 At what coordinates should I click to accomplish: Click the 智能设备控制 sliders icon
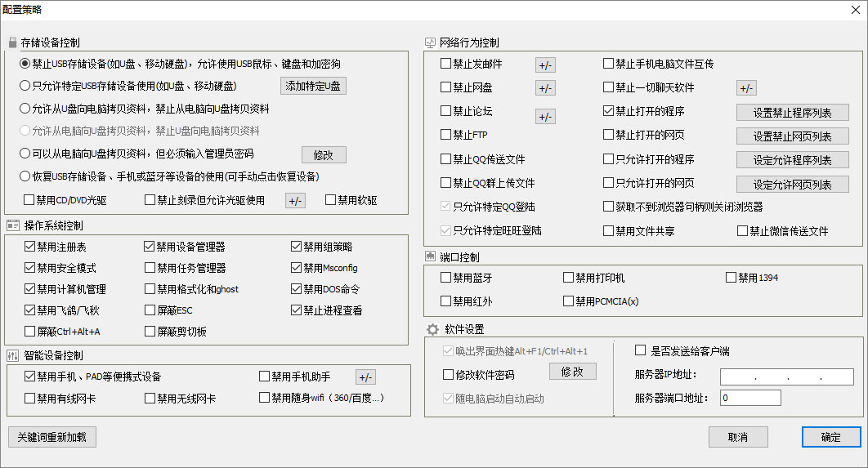[12, 356]
